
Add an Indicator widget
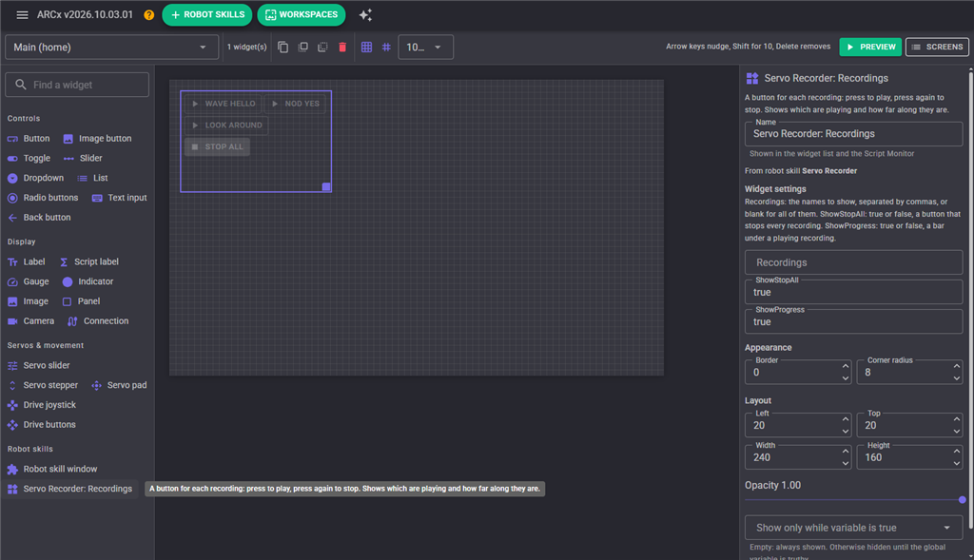click(88, 281)
